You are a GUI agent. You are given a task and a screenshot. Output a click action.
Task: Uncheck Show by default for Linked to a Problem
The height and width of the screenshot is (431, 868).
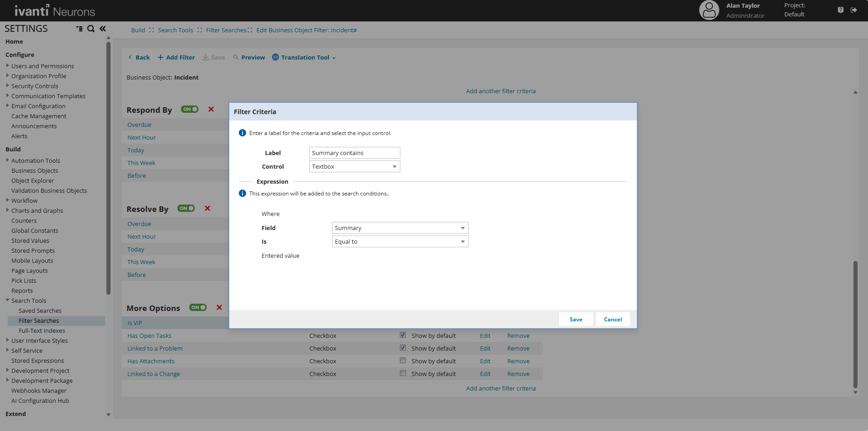tap(403, 348)
